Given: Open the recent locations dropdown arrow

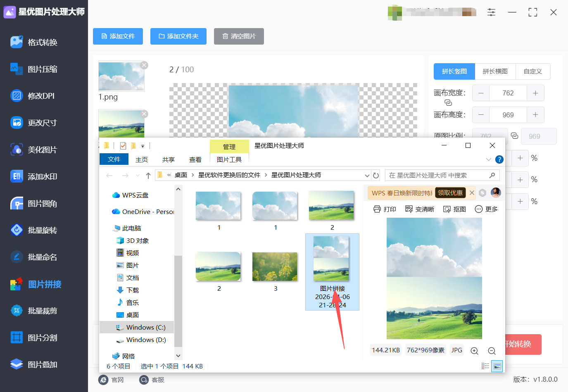Looking at the screenshot, I should 138,176.
